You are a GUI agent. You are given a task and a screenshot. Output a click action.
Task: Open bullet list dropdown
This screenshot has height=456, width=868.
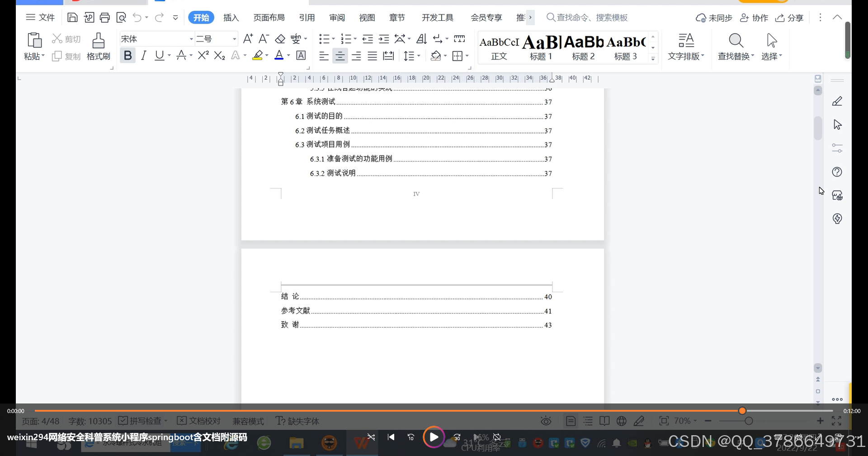pyautogui.click(x=333, y=39)
